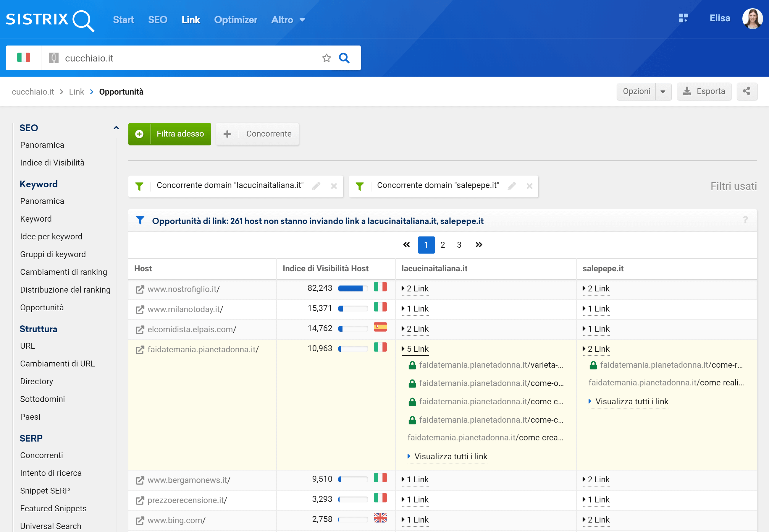
Task: Collapse faidatemania 5 Link list
Action: click(x=415, y=349)
